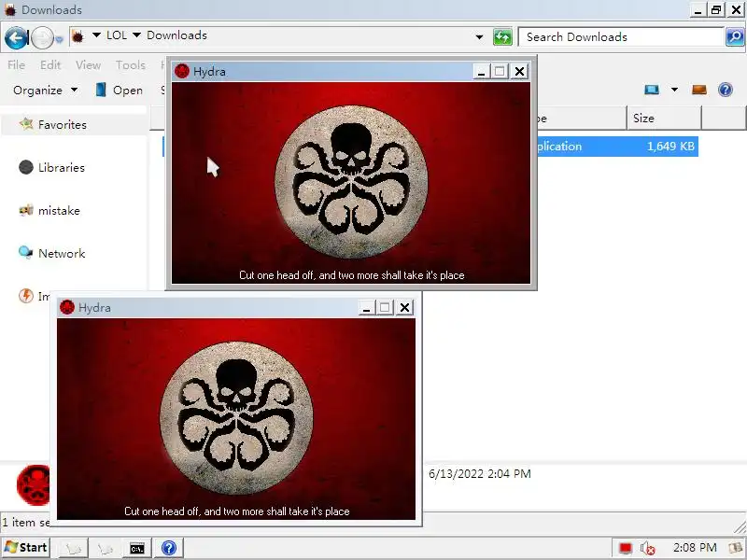Viewport: 747px width, 560px height.
Task: Click the first pinned taskbar icon
Action: pyautogui.click(x=74, y=549)
